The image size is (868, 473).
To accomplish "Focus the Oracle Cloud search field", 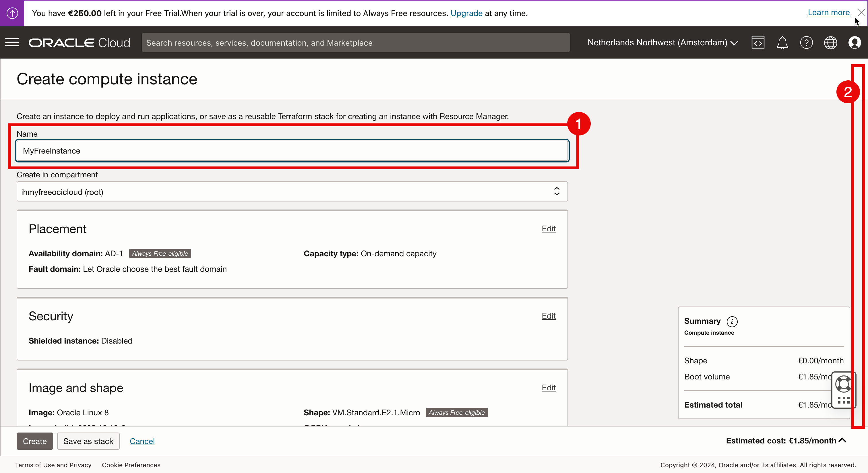I will pos(355,43).
